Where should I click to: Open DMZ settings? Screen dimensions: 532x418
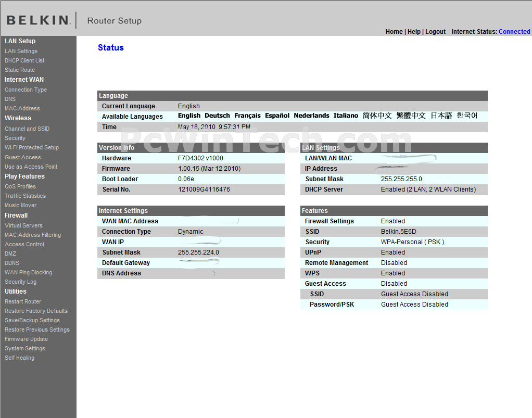pos(10,254)
